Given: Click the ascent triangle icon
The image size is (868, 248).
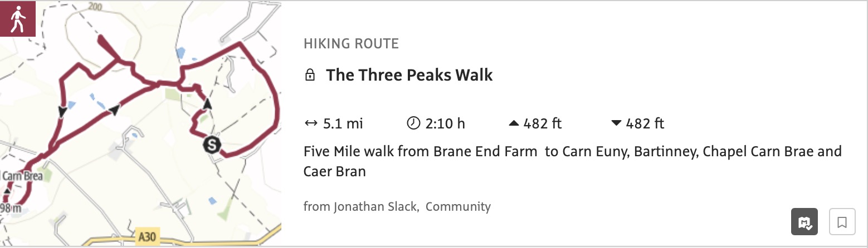Looking at the screenshot, I should coord(514,123).
